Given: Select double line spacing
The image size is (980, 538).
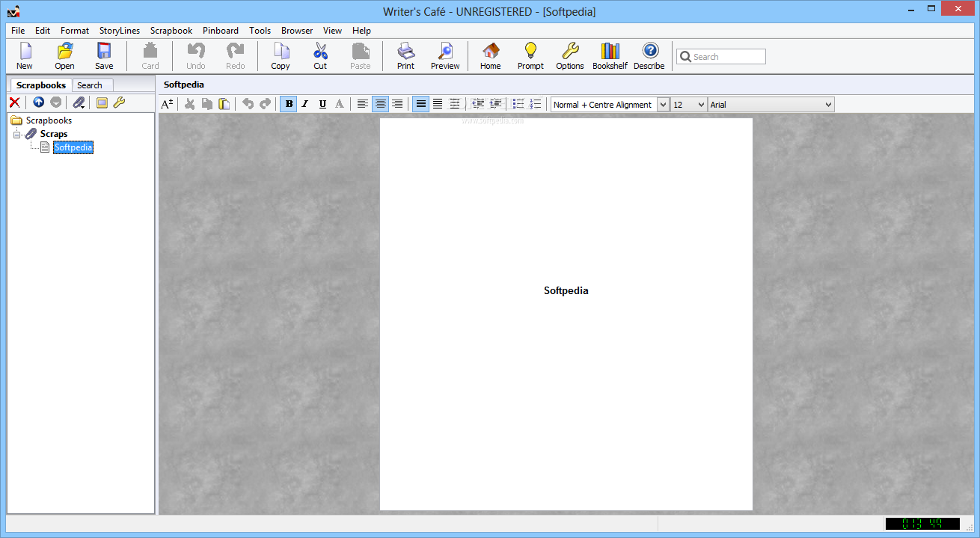Looking at the screenshot, I should point(455,104).
